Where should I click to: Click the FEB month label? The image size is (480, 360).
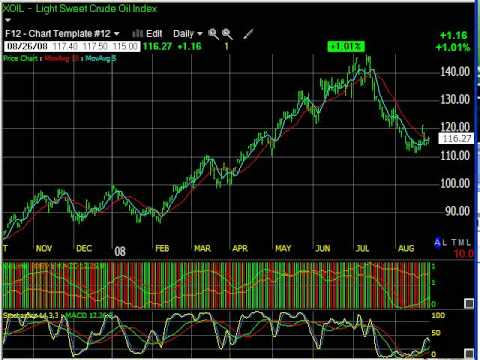tap(162, 248)
